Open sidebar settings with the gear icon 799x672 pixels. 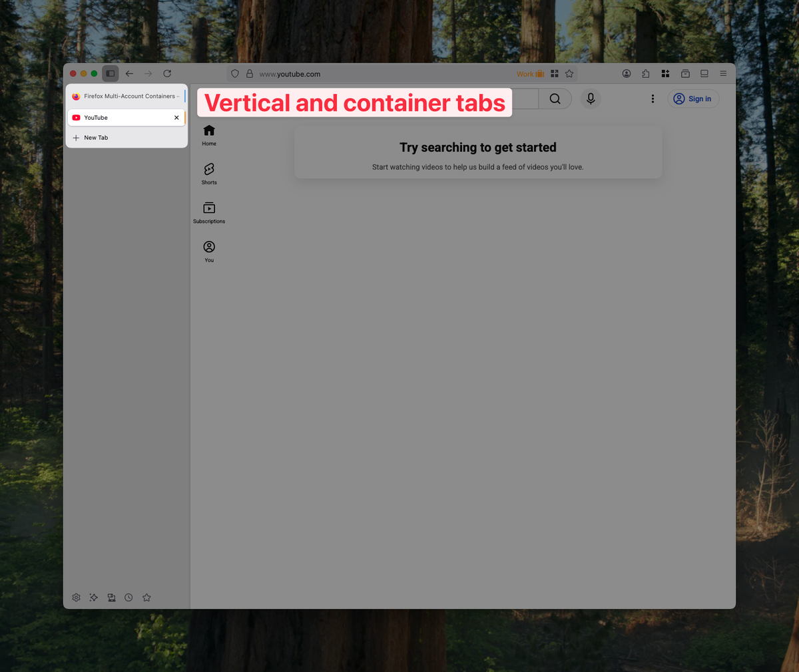pyautogui.click(x=76, y=597)
